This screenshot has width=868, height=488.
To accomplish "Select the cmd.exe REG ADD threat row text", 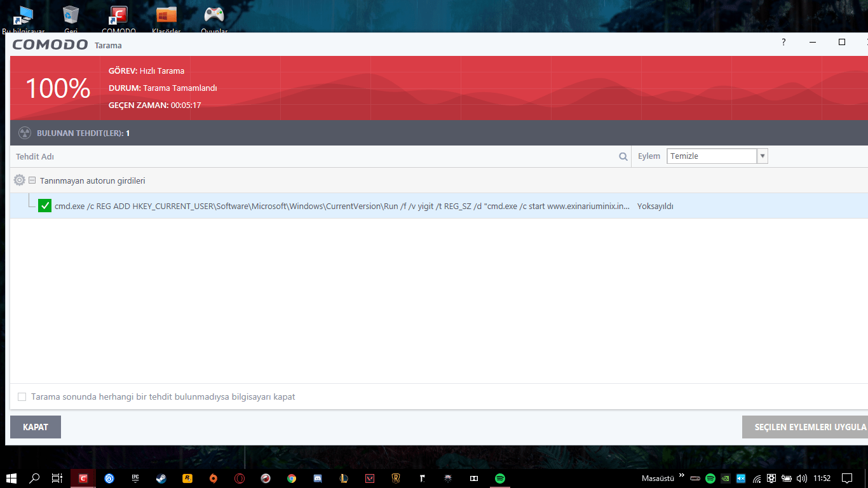I will (x=342, y=206).
